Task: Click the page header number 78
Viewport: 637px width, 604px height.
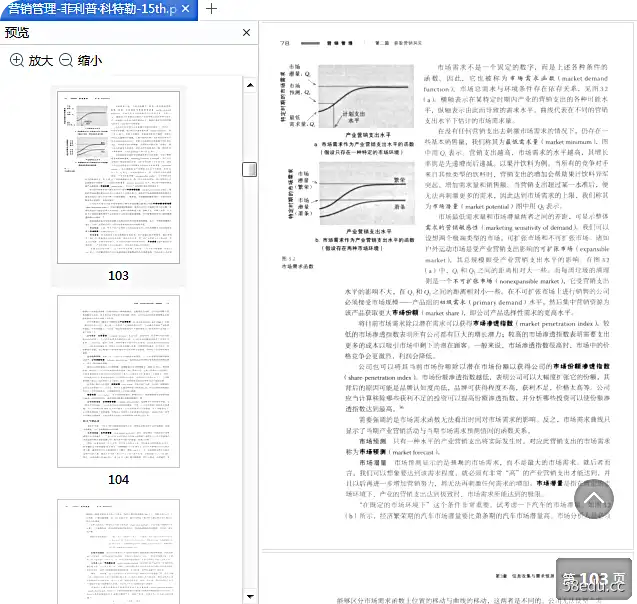Action: [285, 43]
